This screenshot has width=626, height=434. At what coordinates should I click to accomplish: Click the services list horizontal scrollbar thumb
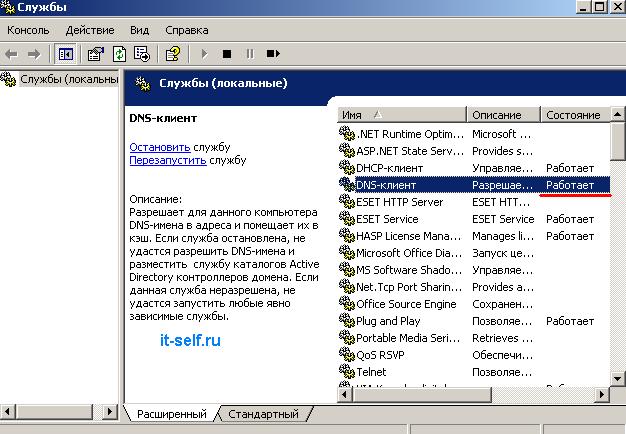pos(422,395)
